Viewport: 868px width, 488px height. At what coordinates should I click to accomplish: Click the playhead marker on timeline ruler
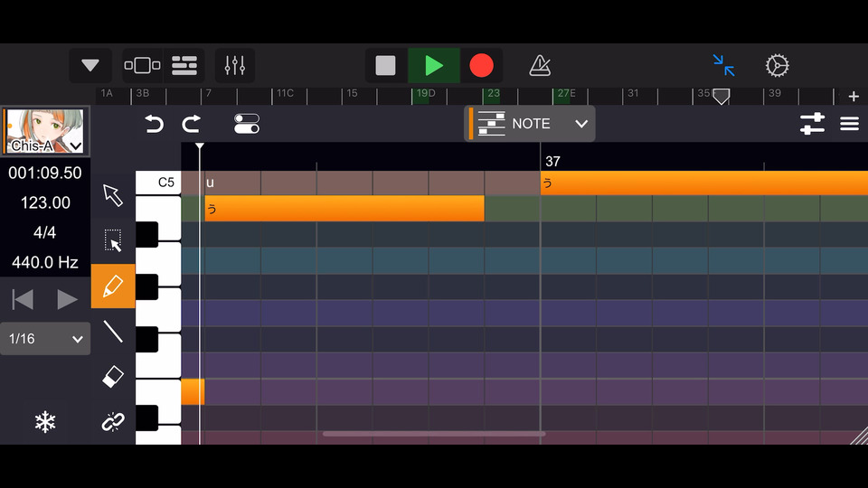pos(721,95)
